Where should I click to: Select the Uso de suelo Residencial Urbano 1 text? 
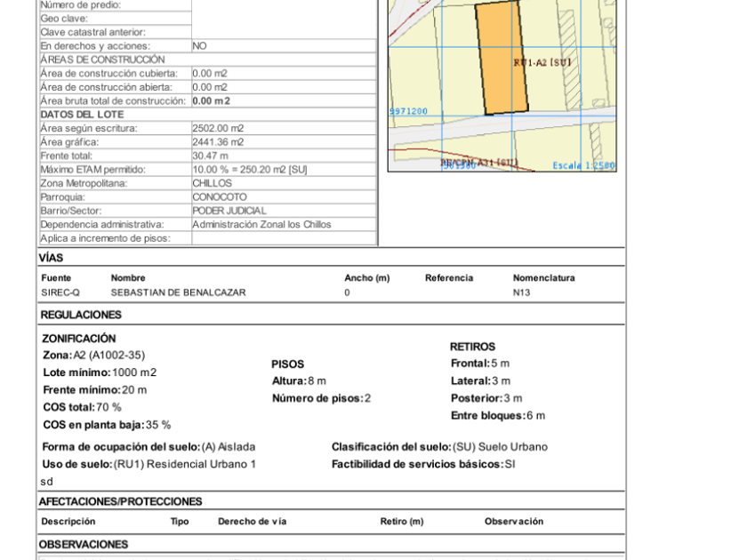[149, 464]
